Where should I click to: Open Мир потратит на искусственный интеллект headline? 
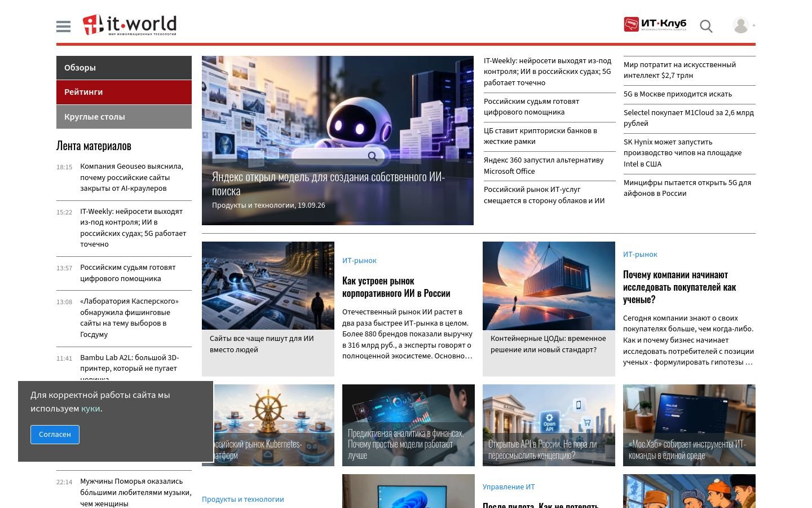679,70
